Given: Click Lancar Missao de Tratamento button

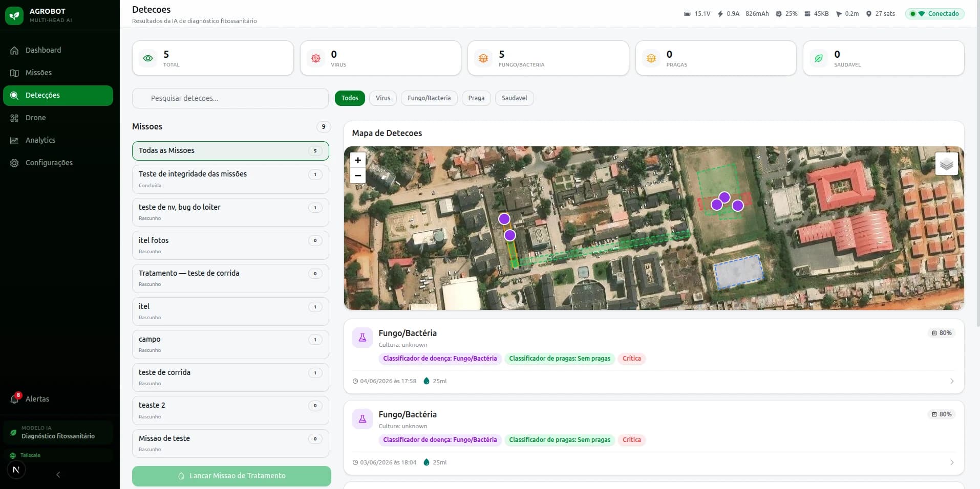Looking at the screenshot, I should point(231,476).
